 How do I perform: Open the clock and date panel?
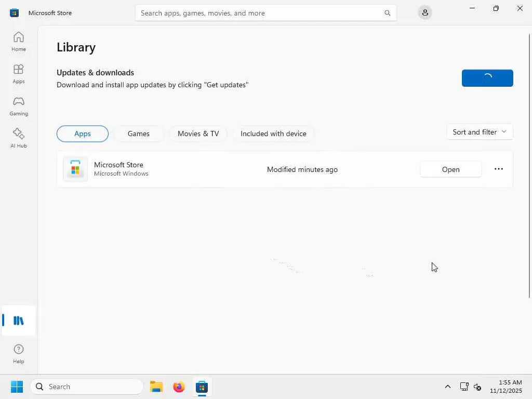click(506, 387)
